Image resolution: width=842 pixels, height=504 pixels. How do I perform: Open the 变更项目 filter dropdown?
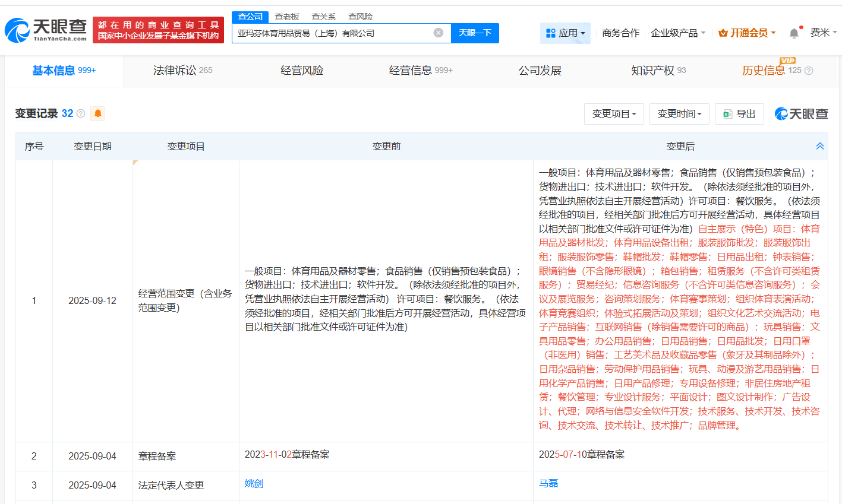tap(614, 113)
